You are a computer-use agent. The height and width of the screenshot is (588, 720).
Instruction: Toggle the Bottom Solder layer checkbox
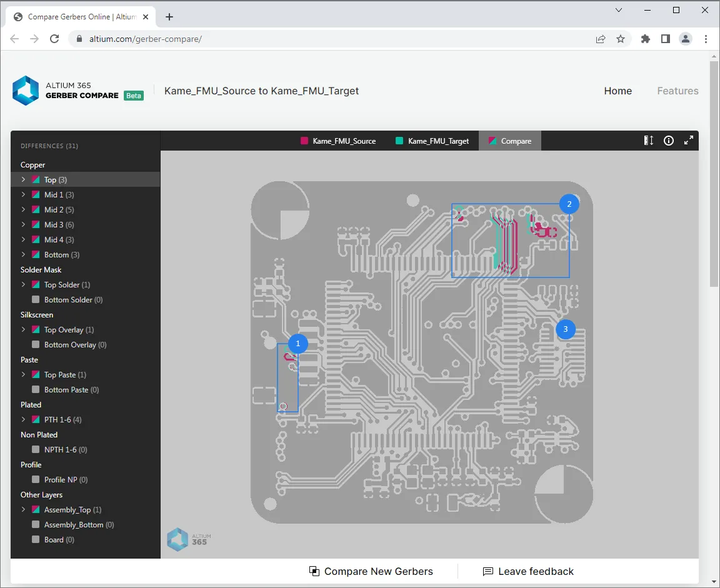[36, 300]
